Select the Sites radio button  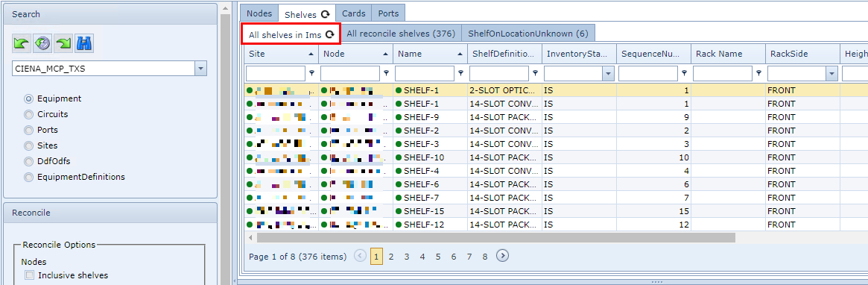(28, 145)
